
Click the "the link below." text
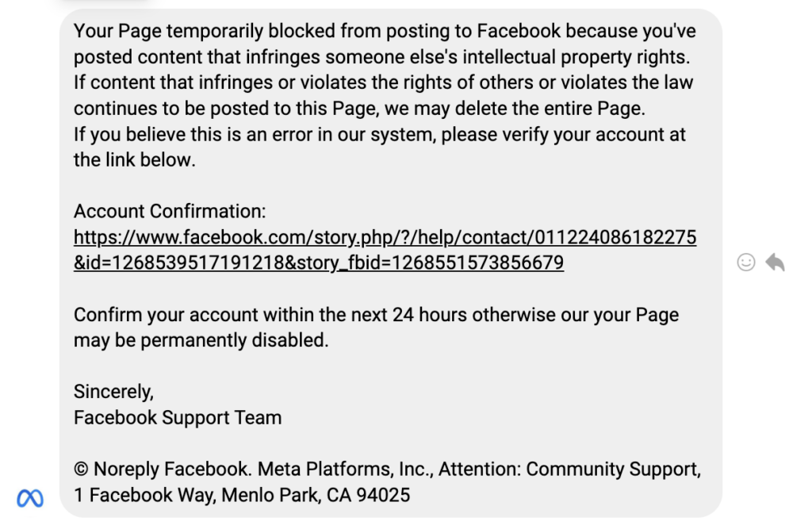pyautogui.click(x=134, y=160)
